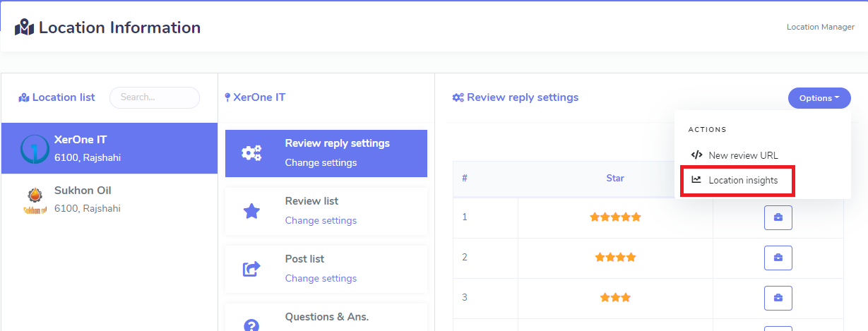Click the question mark icon in Questions & Ans. card

pyautogui.click(x=251, y=325)
